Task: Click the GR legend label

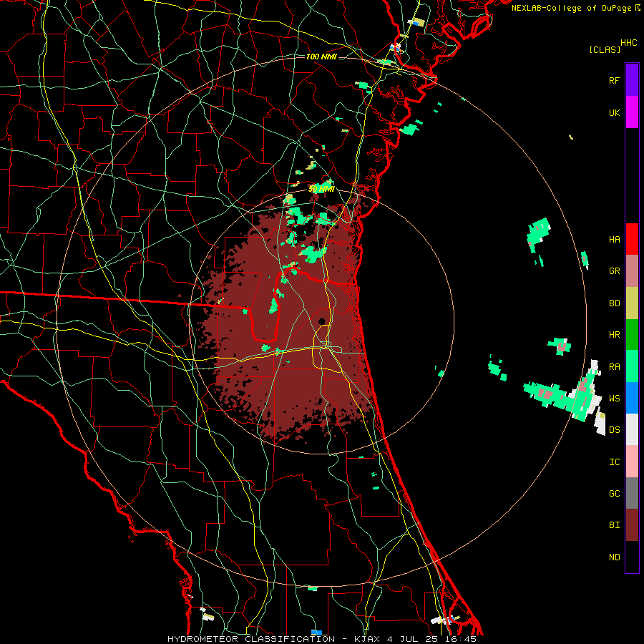Action: (615, 271)
